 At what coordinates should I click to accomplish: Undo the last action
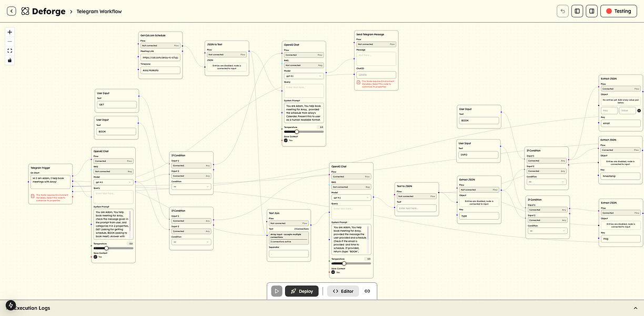pos(562,11)
